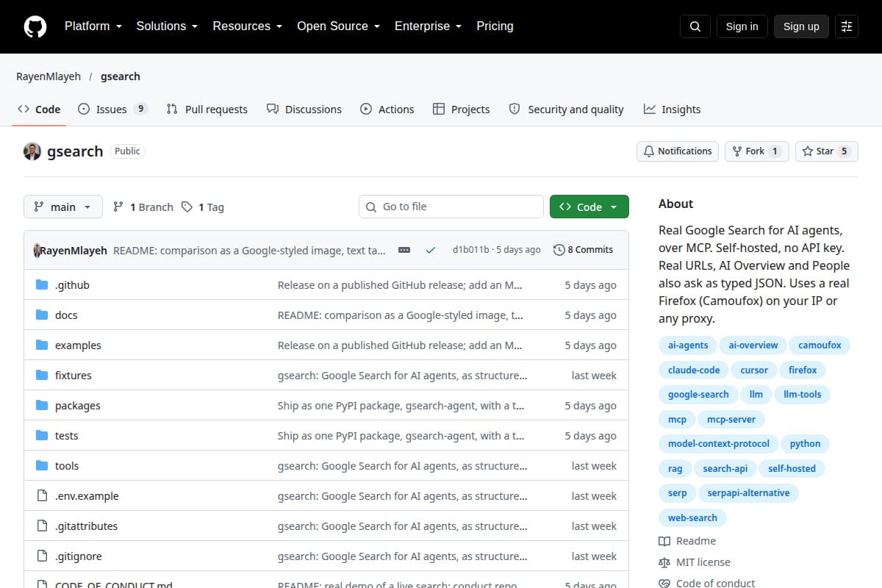Viewport: 882px width, 588px height.
Task: Click the .github folder icon
Action: coord(42,285)
